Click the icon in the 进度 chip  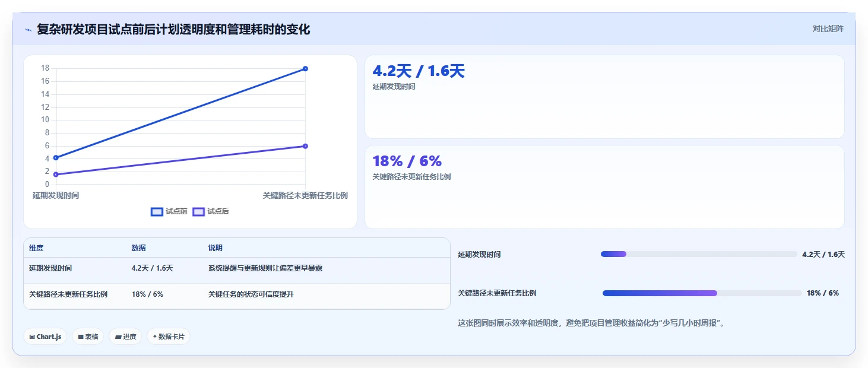(118, 337)
